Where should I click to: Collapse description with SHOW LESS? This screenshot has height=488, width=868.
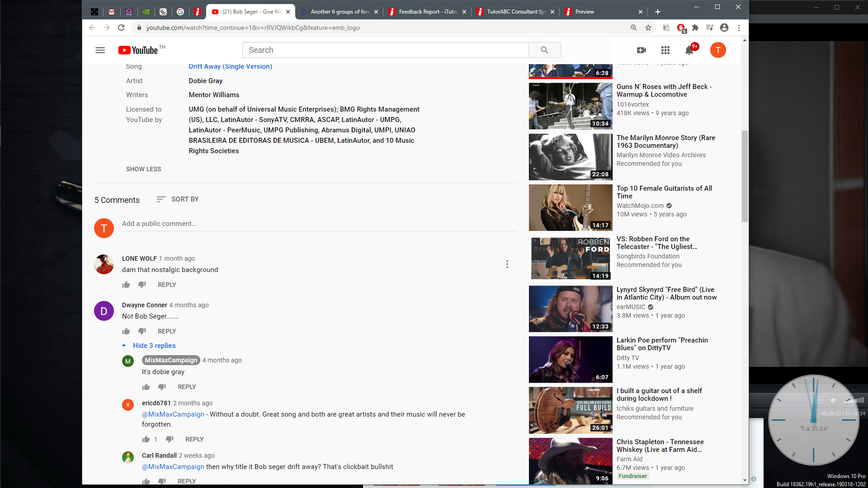point(143,169)
